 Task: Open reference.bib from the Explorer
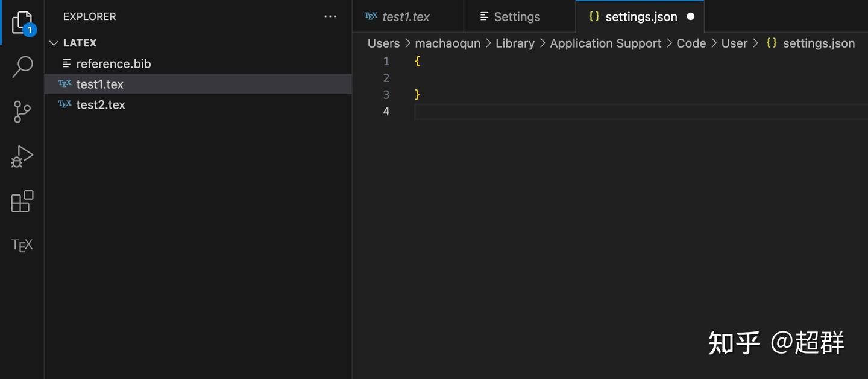point(113,63)
